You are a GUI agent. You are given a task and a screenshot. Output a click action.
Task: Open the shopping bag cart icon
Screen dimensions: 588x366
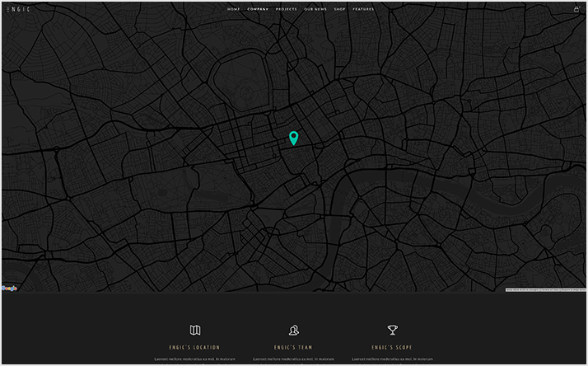pos(576,9)
